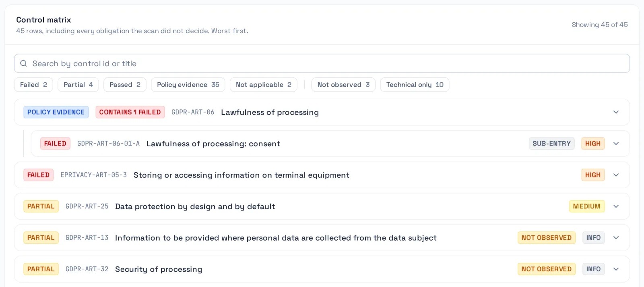Click FAILED badge on EPRIVACY-ART-05-3 row

click(x=38, y=175)
